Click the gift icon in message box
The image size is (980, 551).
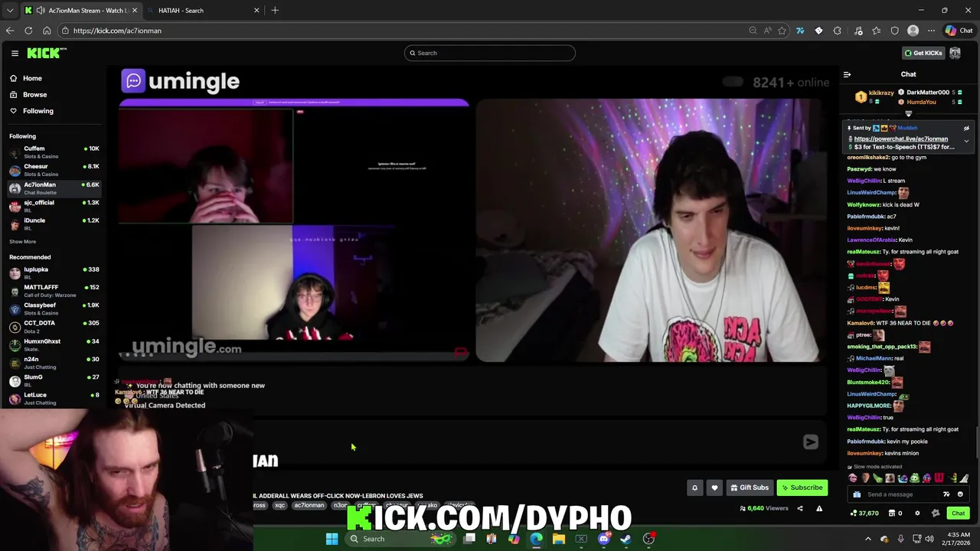pos(857,494)
